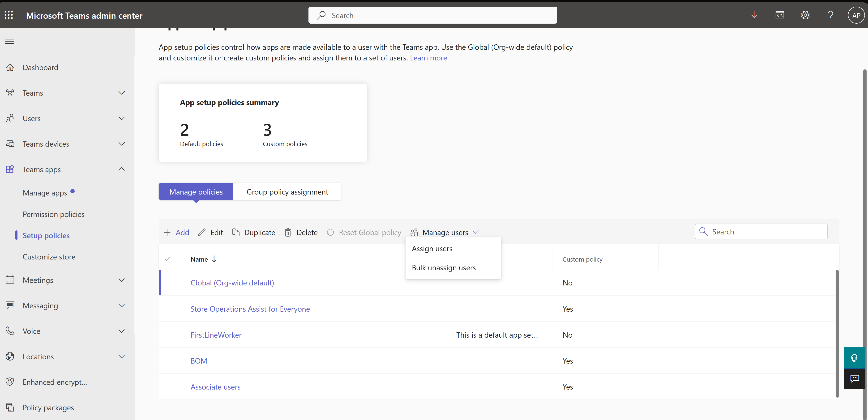Screen dimensions: 868x420
Task: Open the Store Operations Assist policy link
Action: point(250,309)
